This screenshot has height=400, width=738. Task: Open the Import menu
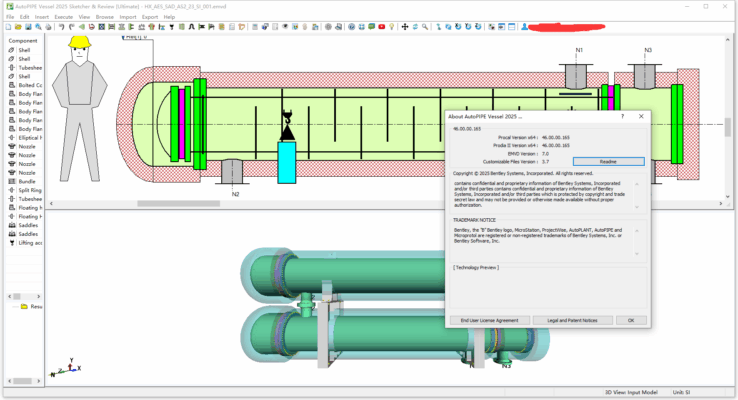coord(128,17)
